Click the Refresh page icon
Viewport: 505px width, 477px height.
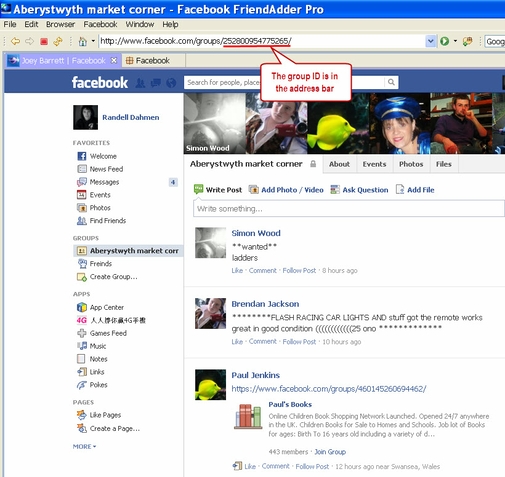pos(58,41)
